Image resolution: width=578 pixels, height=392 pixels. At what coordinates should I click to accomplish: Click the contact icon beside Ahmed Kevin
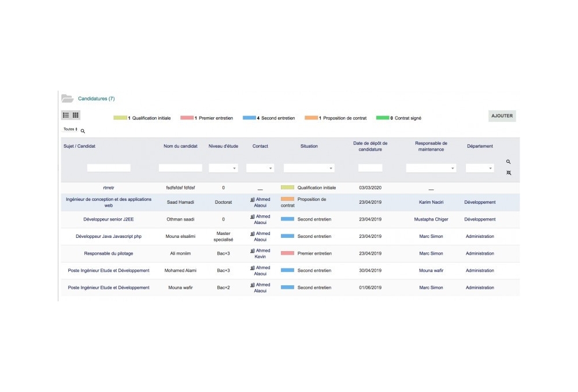click(253, 251)
